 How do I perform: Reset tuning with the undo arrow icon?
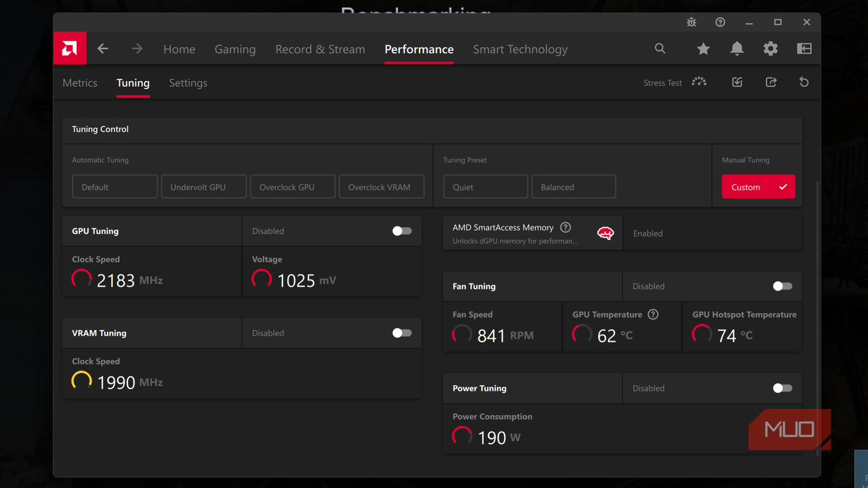(804, 82)
